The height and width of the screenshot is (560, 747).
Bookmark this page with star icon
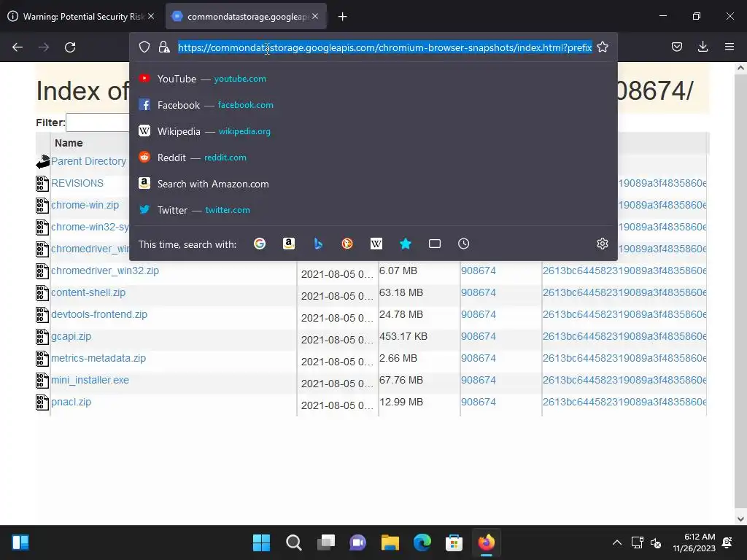tap(602, 47)
